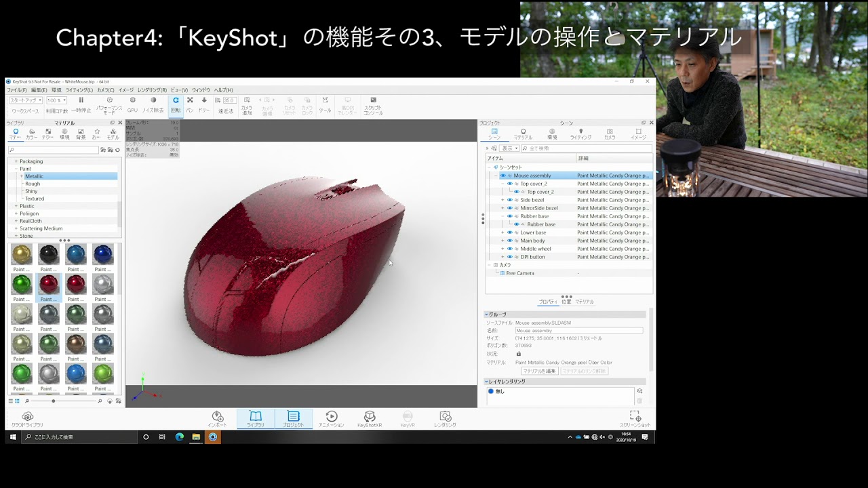Toggle the lock (状況) icon in properties
The image size is (868, 488).
point(519,354)
